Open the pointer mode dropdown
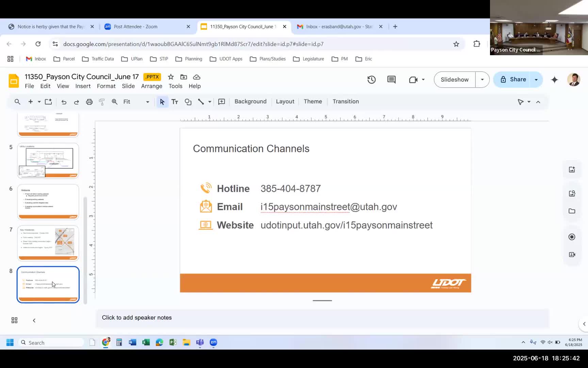Image resolution: width=588 pixels, height=368 pixels. click(x=529, y=102)
